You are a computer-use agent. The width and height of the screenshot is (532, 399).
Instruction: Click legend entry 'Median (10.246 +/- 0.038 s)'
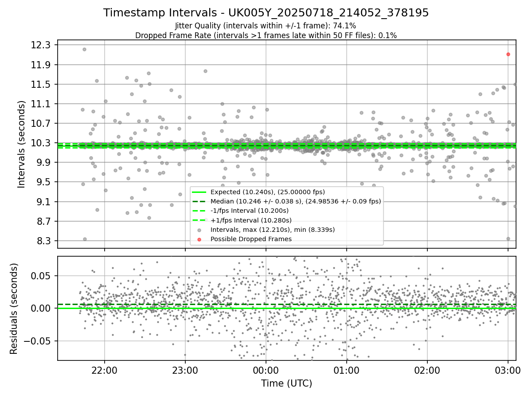click(296, 201)
